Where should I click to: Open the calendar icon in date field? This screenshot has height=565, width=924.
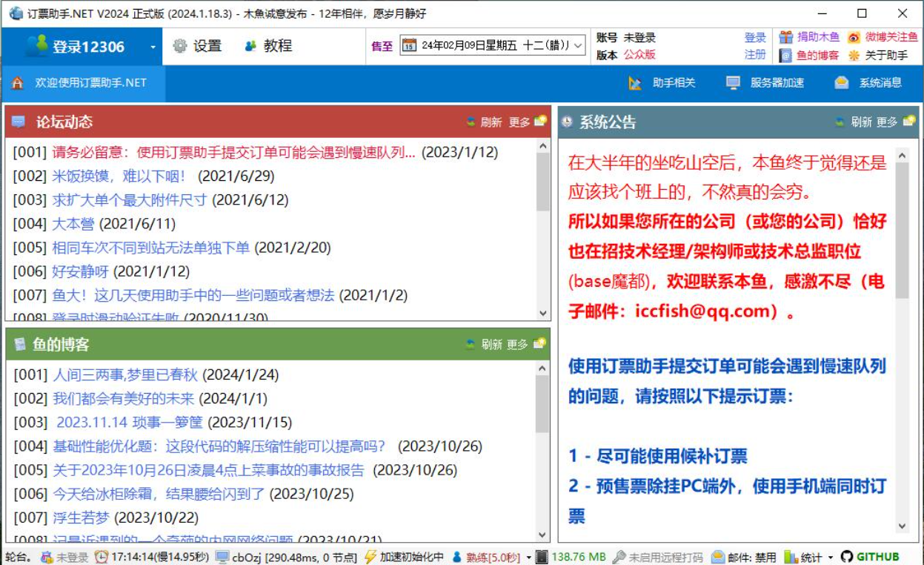(x=409, y=46)
